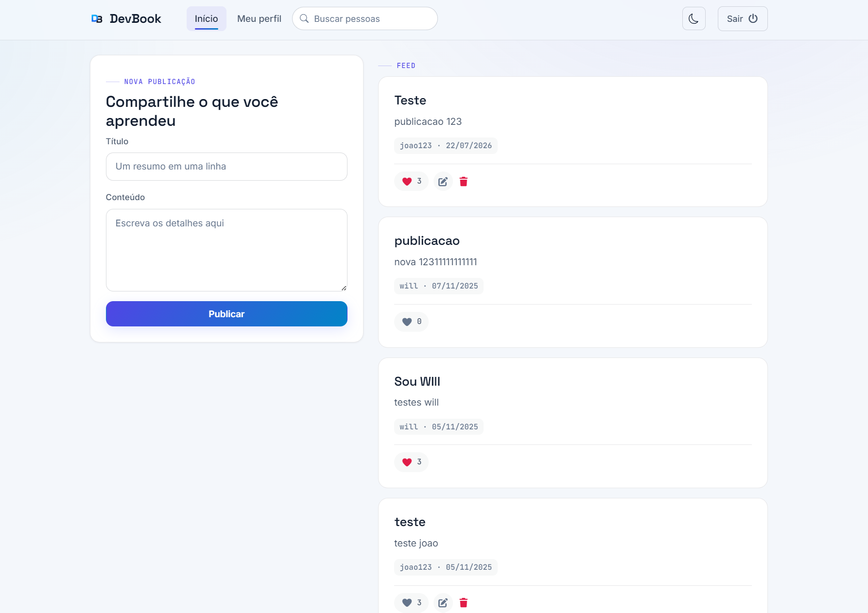Click the Conteúdo text area
Image resolution: width=868 pixels, height=613 pixels.
(226, 250)
